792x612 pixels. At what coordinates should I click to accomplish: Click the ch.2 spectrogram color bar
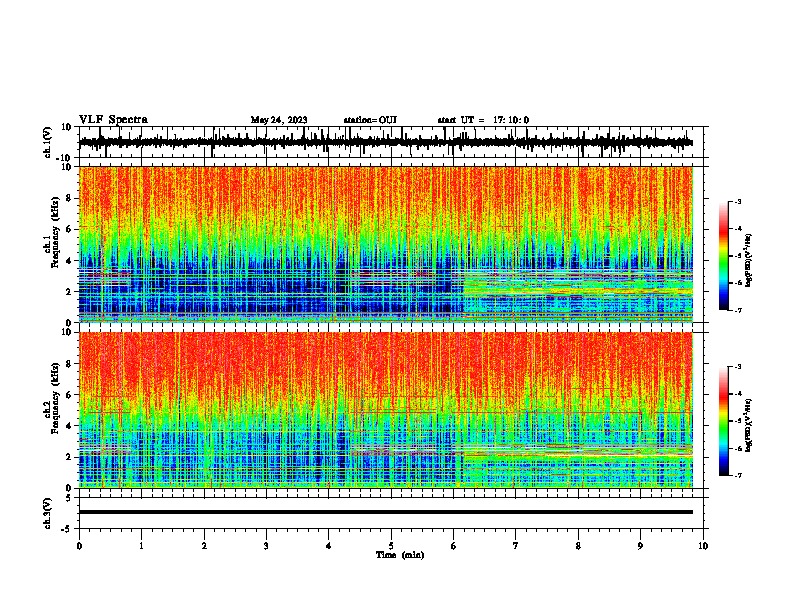(x=724, y=421)
